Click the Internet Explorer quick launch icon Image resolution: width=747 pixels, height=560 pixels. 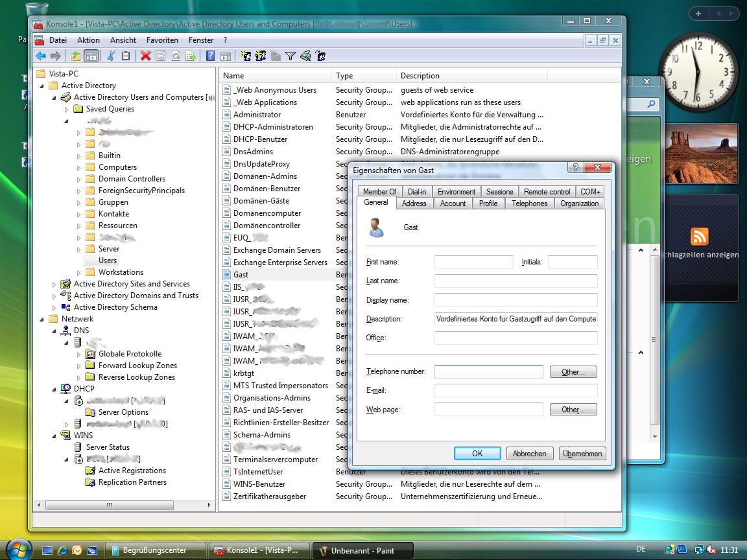tap(62, 550)
